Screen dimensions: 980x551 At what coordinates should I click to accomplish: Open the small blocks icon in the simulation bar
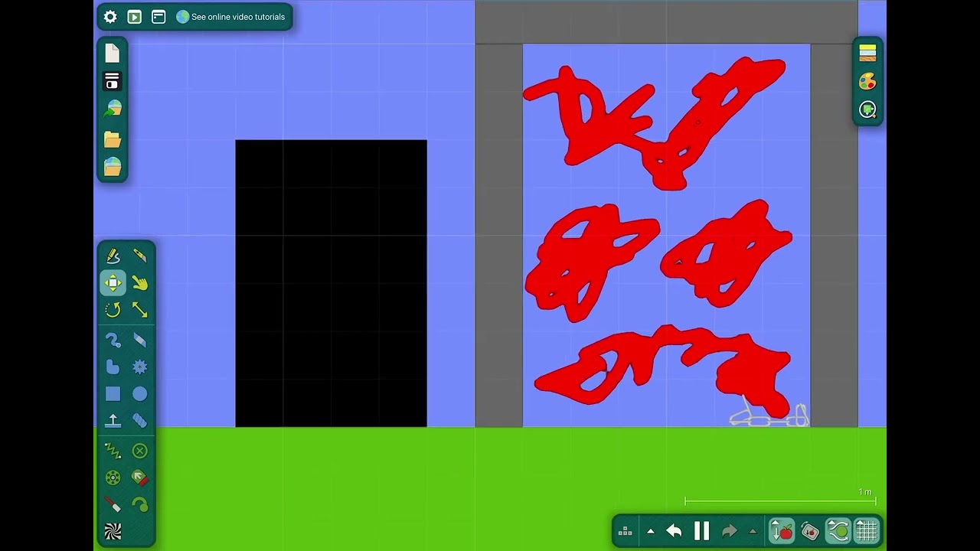tap(625, 531)
